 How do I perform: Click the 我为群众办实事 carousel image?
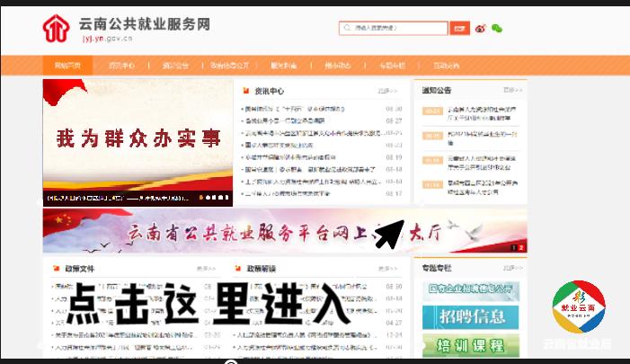[x=138, y=139]
